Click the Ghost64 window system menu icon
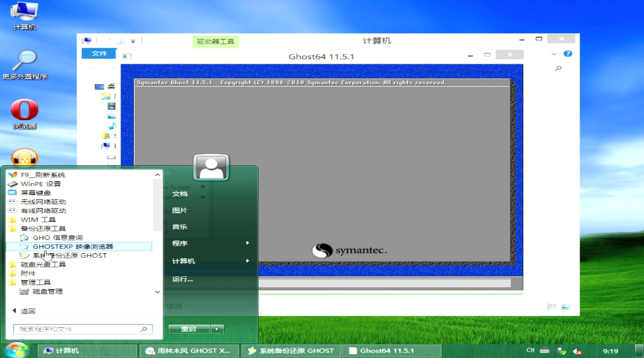The height and width of the screenshot is (358, 644). 127,56
